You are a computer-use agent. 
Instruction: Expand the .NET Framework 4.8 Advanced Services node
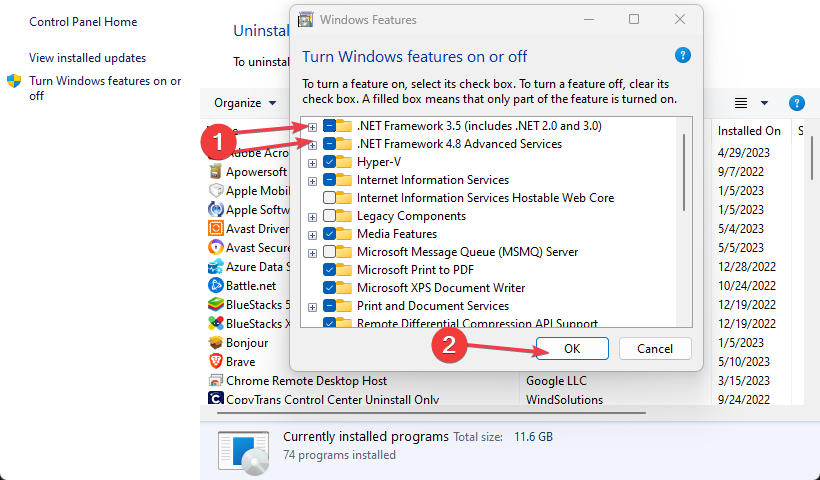312,145
